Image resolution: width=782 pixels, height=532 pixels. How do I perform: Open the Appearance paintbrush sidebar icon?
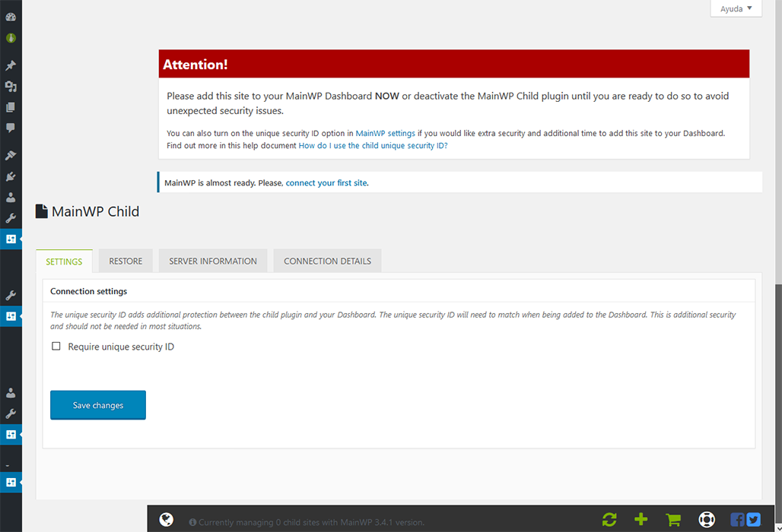pos(11,155)
